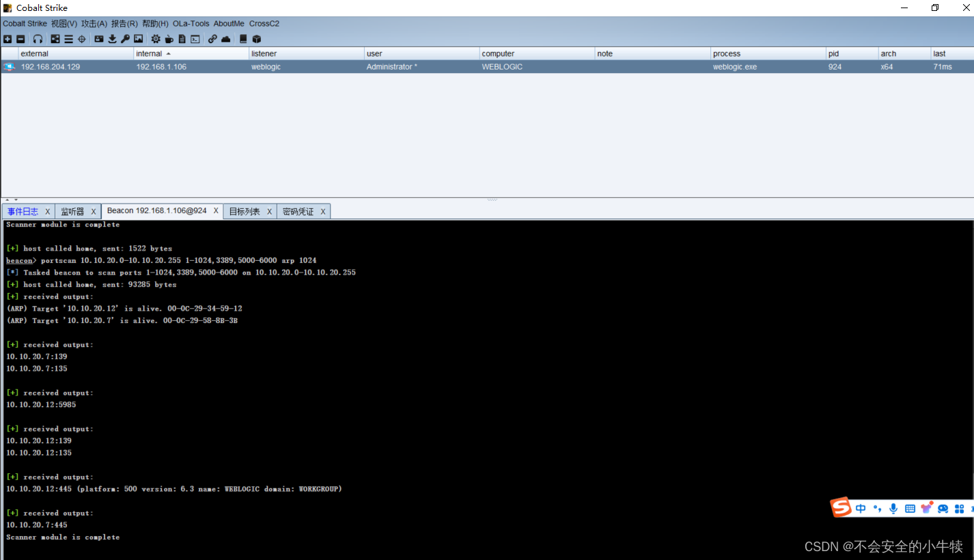974x560 pixels.
Task: Sort sessions by pid column header
Action: click(x=852, y=53)
